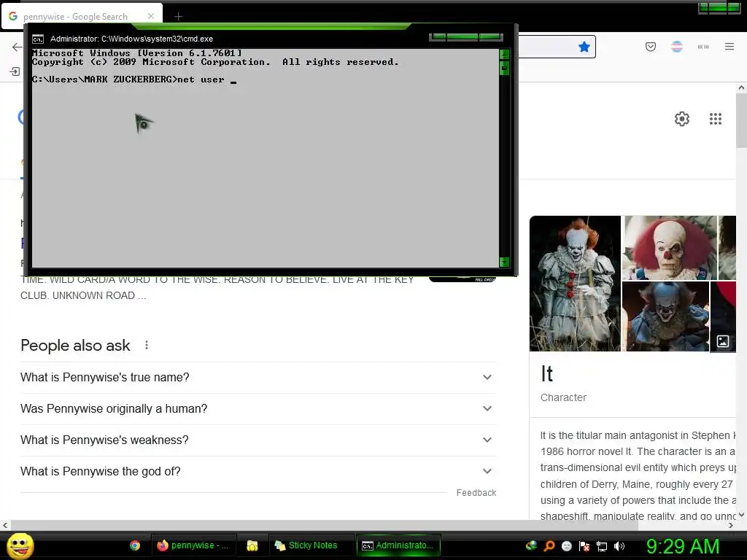Click the first system tray icon left of magnifier
This screenshot has height=560, width=747.
click(x=531, y=545)
